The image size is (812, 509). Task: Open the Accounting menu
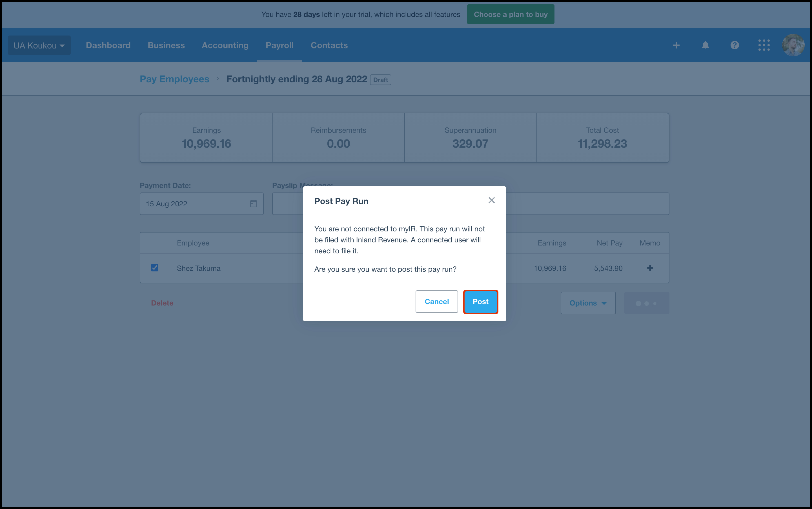point(225,45)
